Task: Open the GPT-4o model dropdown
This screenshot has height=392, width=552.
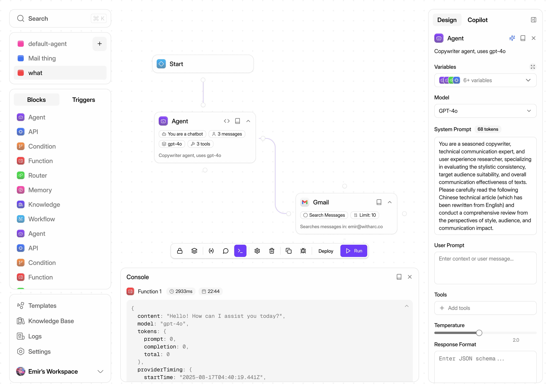Action: (x=485, y=111)
